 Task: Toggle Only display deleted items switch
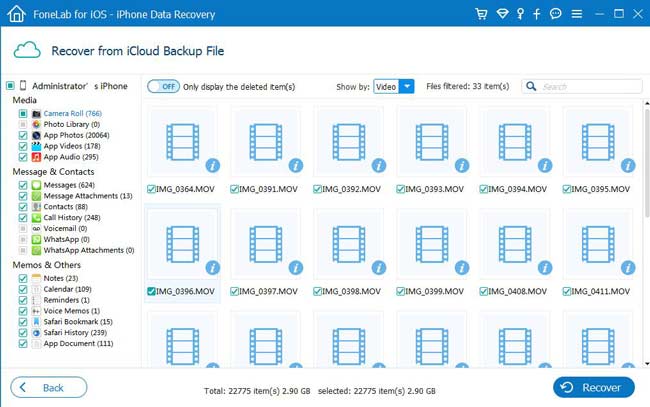pyautogui.click(x=163, y=86)
